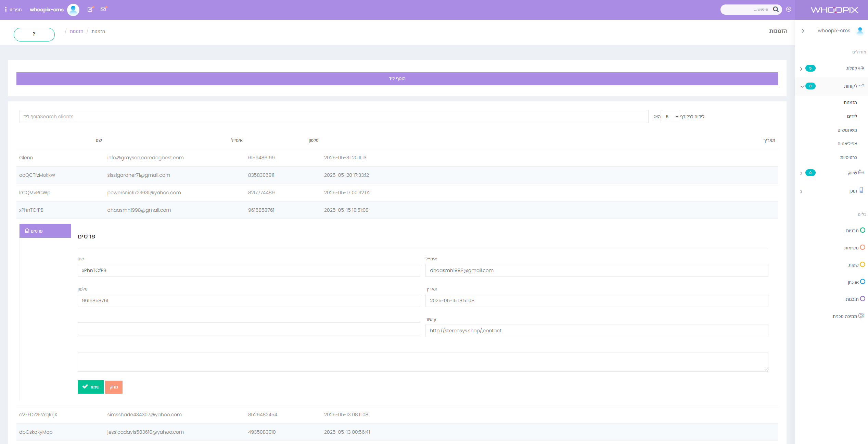Click the envelope messages icon in header
Image resolution: width=868 pixels, height=444 pixels.
[x=103, y=9]
